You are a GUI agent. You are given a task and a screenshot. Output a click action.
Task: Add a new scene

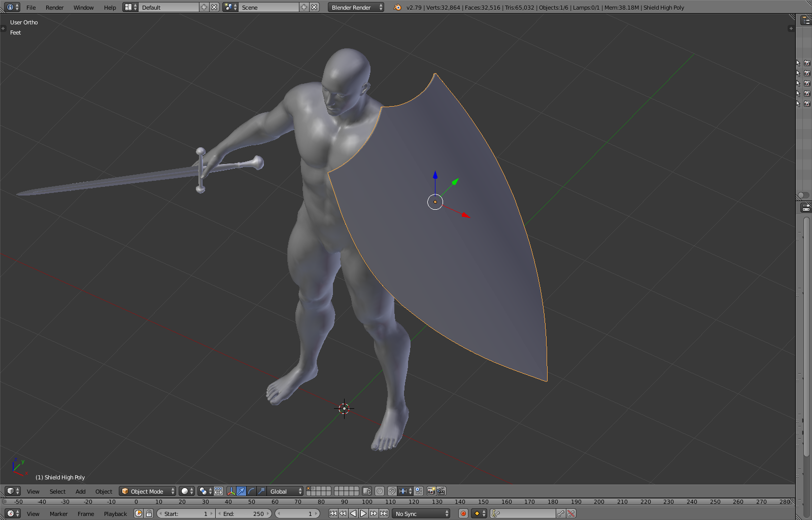click(x=304, y=7)
